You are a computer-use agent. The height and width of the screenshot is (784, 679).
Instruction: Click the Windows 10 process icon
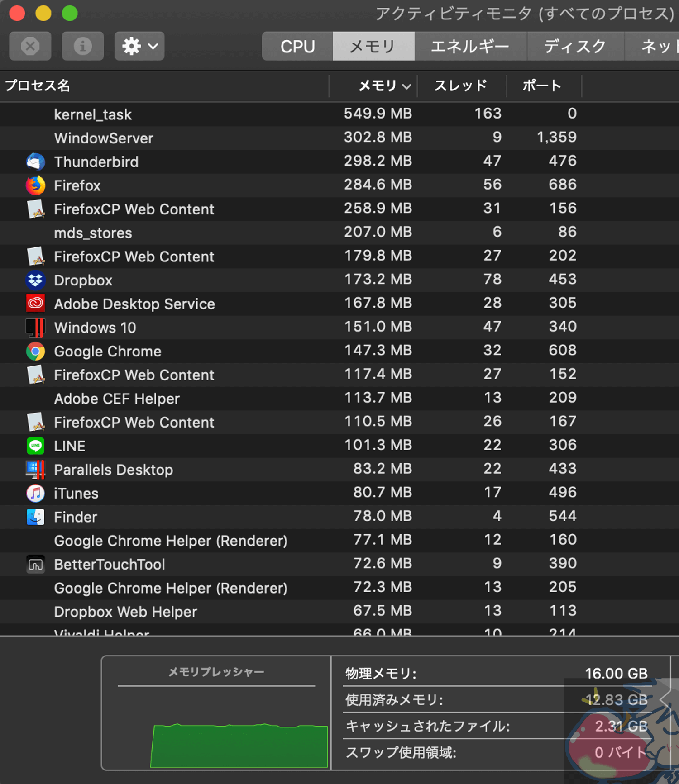pyautogui.click(x=35, y=328)
